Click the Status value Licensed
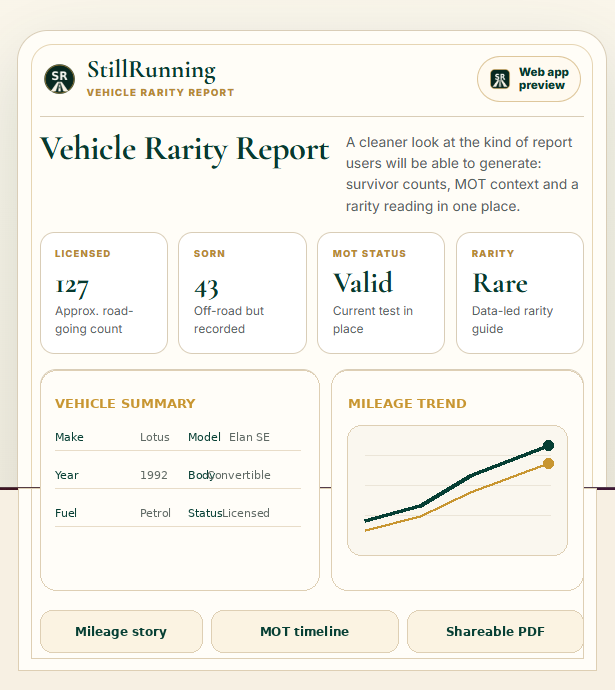Image resolution: width=615 pixels, height=690 pixels. pyautogui.click(x=246, y=513)
